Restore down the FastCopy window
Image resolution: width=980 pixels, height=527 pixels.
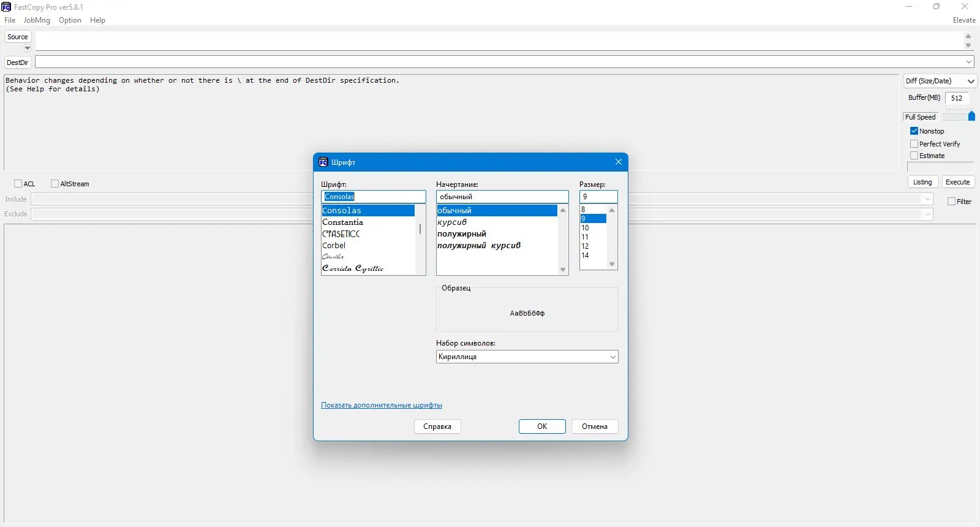937,7
